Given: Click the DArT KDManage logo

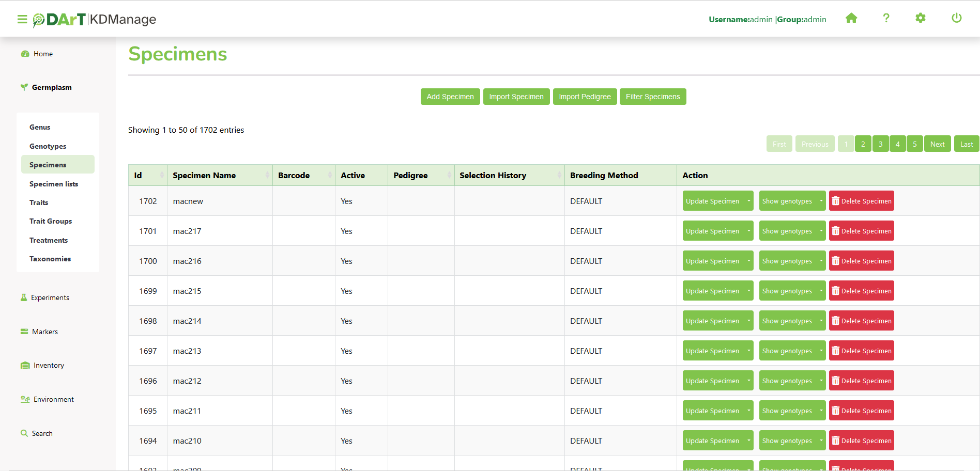Looking at the screenshot, I should coord(95,20).
